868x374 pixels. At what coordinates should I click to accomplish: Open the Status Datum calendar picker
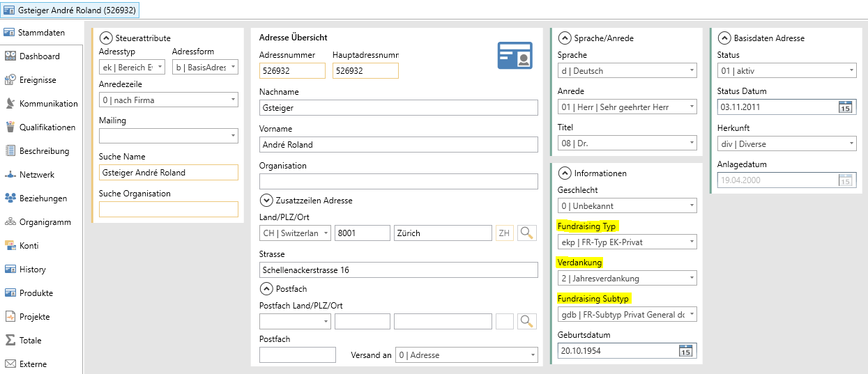[845, 107]
